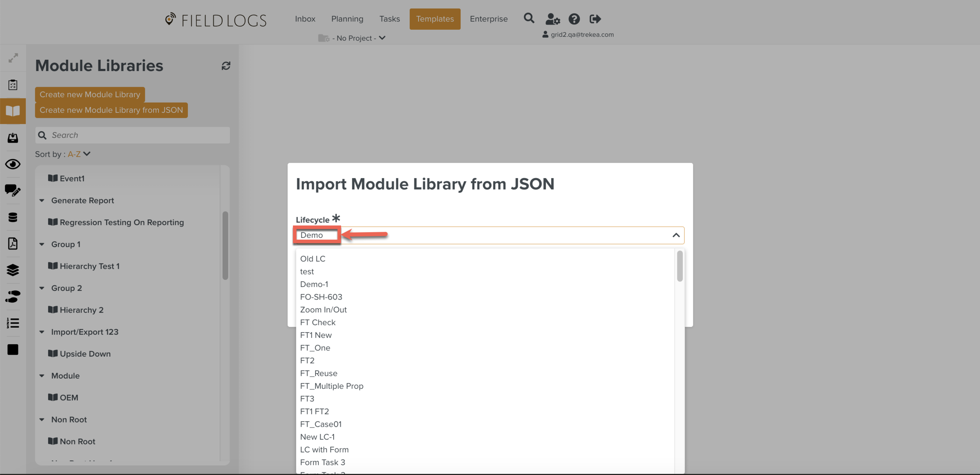Screen dimensions: 980x475
Task: Open the user settings icon
Action: 552,19
